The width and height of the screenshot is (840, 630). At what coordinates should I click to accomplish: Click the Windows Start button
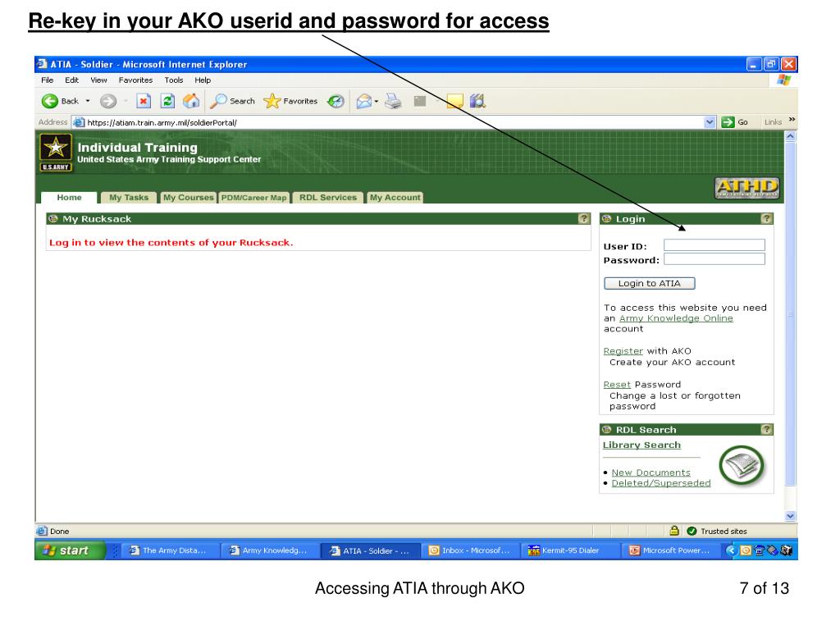pyautogui.click(x=70, y=550)
